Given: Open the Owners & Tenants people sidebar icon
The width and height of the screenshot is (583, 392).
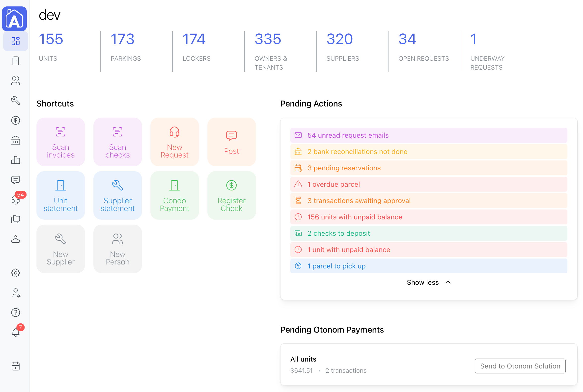Looking at the screenshot, I should pos(16,81).
